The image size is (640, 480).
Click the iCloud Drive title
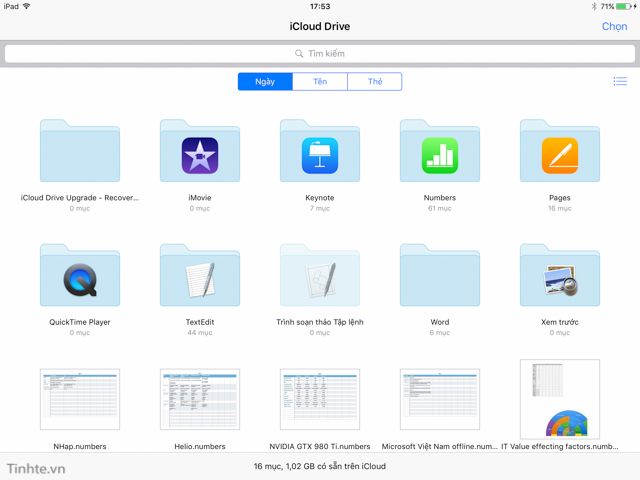320,27
